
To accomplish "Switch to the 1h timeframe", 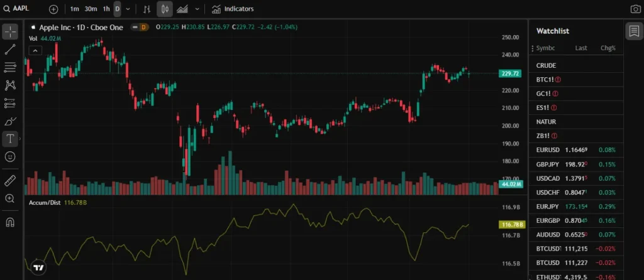I will [x=106, y=9].
